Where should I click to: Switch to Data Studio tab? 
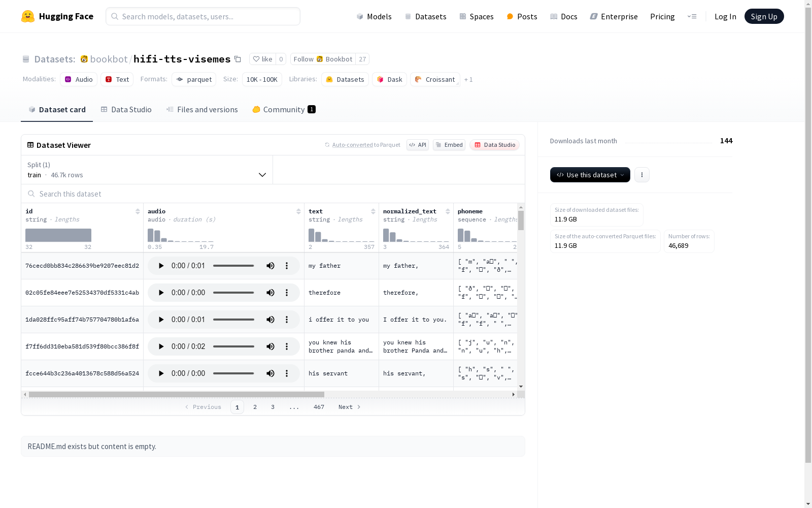(126, 109)
